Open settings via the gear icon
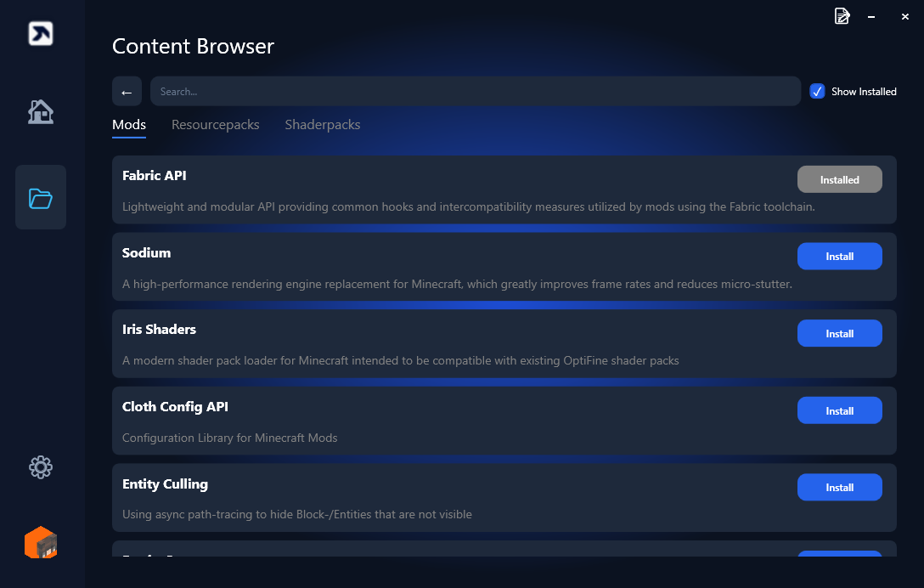Screen dimensions: 924x588 [x=41, y=467]
